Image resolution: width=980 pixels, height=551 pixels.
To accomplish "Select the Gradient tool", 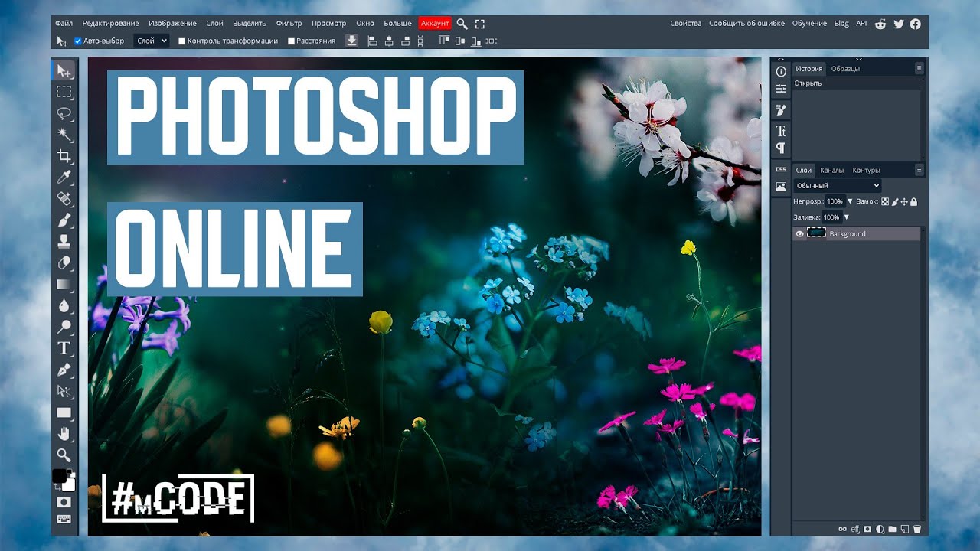I will point(64,284).
